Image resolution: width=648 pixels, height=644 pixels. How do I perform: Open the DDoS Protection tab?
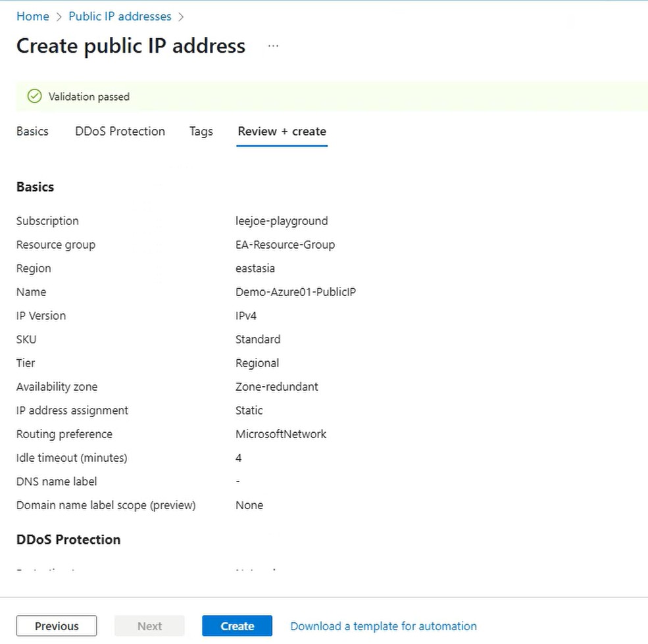pos(120,132)
